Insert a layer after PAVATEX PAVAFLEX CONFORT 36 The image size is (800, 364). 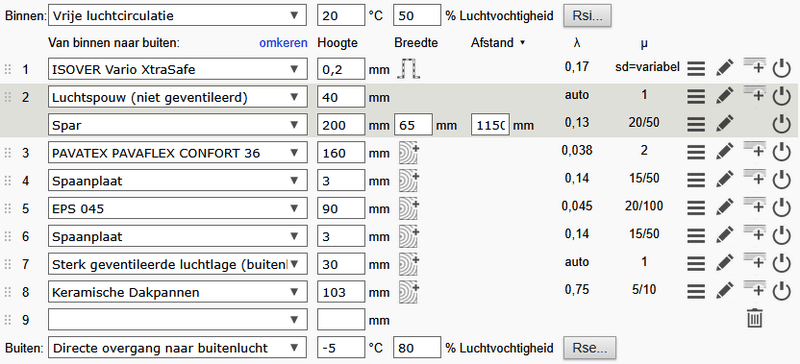[755, 149]
